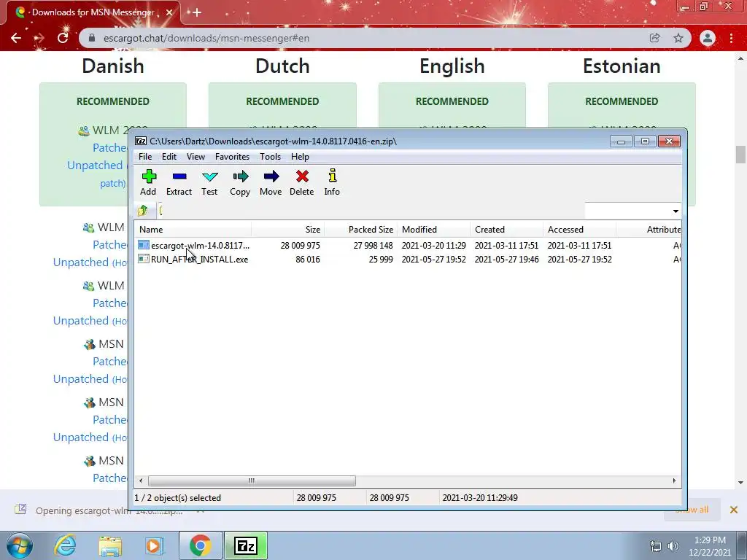Viewport: 747px width, 560px height.
Task: Open the Info toolbar icon
Action: point(332,183)
